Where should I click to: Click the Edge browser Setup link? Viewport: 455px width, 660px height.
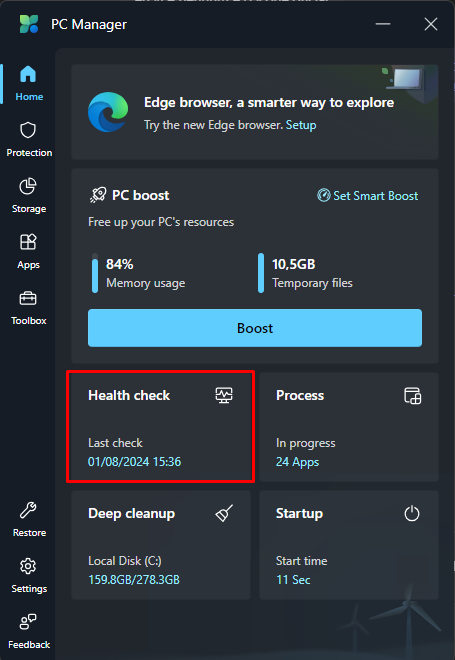[x=301, y=125]
